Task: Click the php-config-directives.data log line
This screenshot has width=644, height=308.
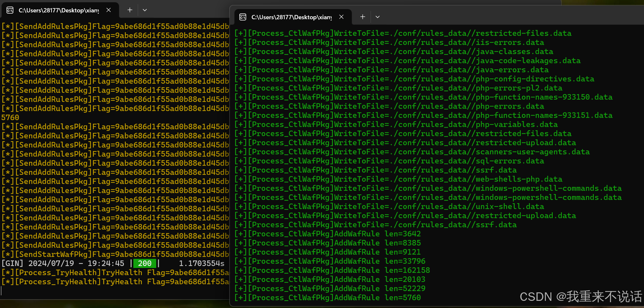Action: 414,79
